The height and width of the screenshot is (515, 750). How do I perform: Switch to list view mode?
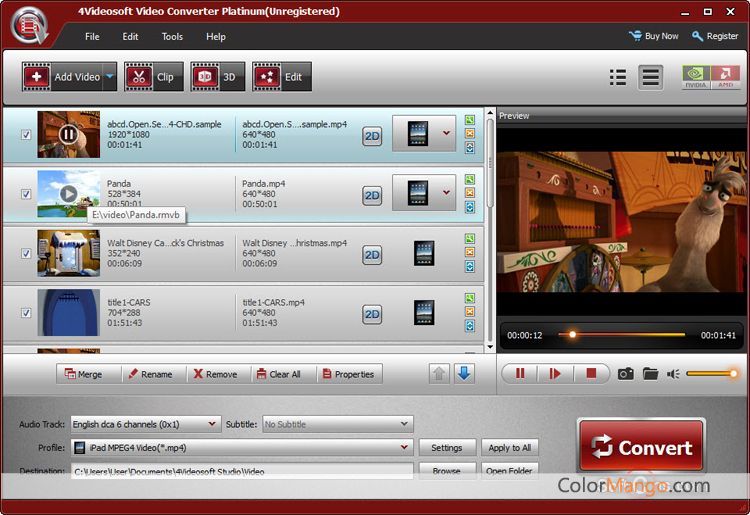pos(618,77)
